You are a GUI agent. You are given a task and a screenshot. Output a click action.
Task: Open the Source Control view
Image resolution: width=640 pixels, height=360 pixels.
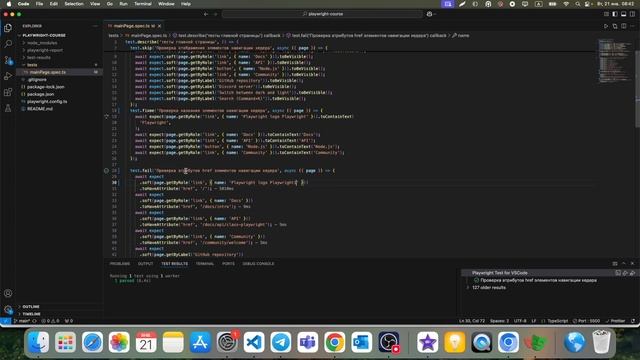point(8,60)
